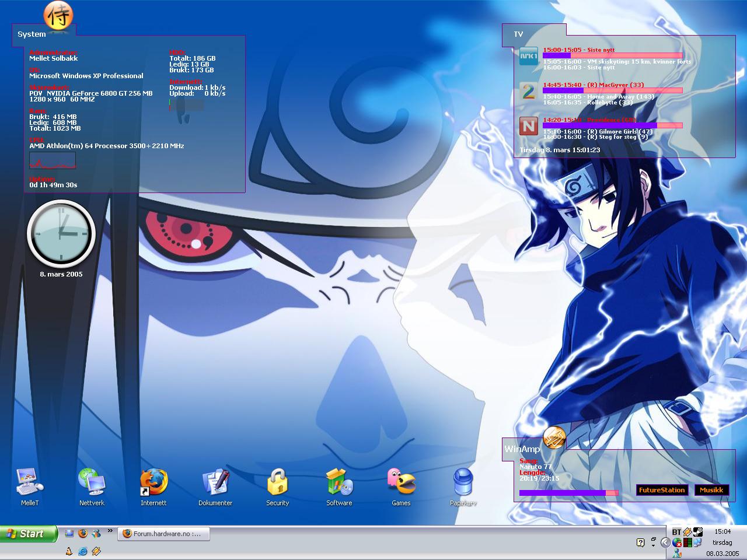747x560 pixels.
Task: Click 'Totalt: 186 GB' disk text
Action: [193, 58]
